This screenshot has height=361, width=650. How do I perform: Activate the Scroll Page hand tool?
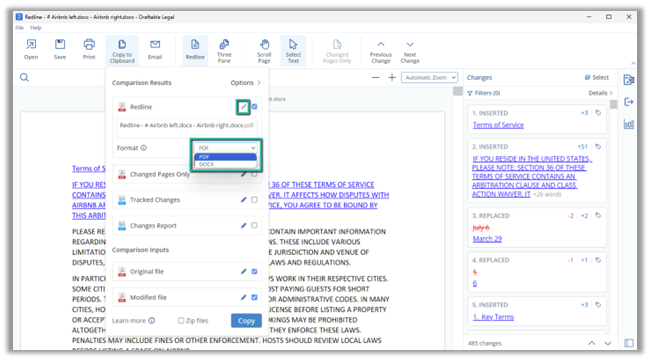tap(264, 50)
